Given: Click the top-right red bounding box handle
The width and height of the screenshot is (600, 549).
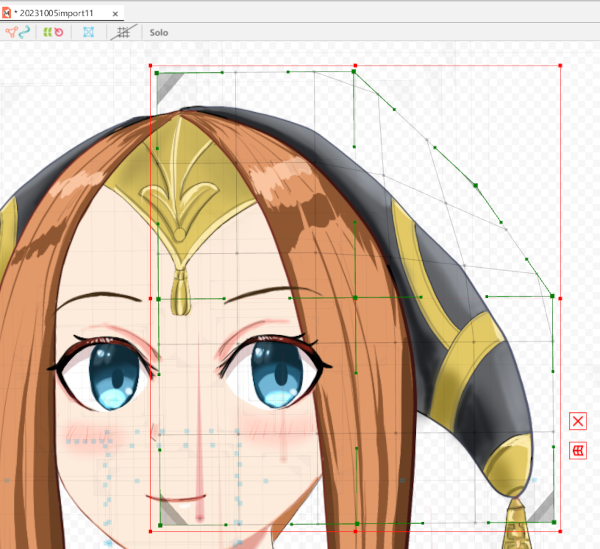Looking at the screenshot, I should pyautogui.click(x=560, y=67).
